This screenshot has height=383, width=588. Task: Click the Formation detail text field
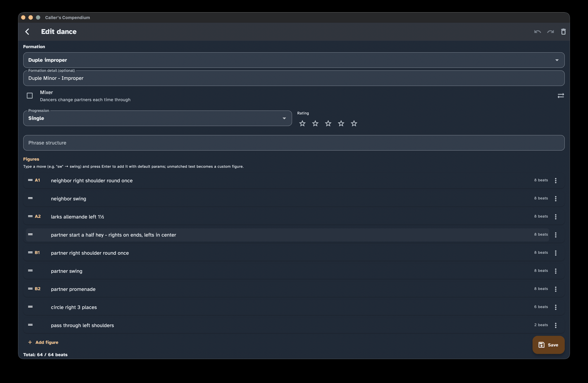coord(294,78)
